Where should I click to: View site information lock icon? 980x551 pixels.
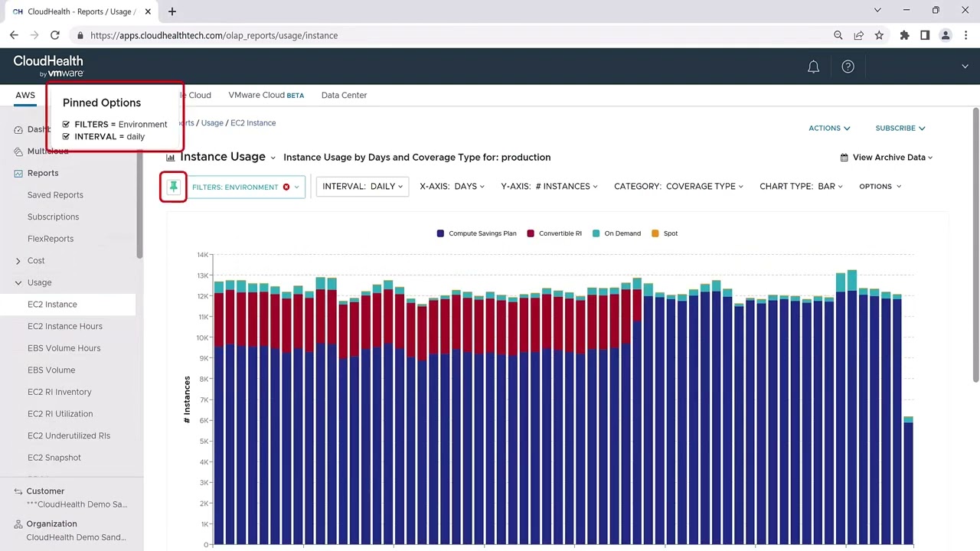[80, 35]
